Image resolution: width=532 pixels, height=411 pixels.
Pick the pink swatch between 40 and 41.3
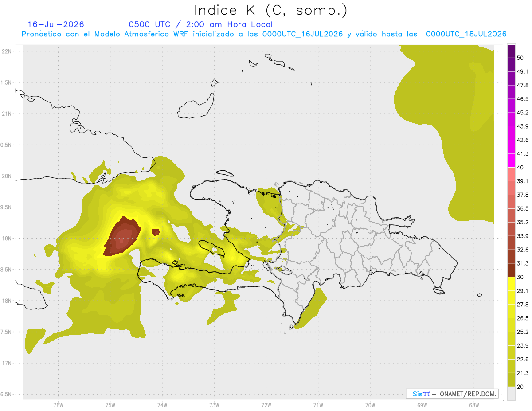point(511,160)
